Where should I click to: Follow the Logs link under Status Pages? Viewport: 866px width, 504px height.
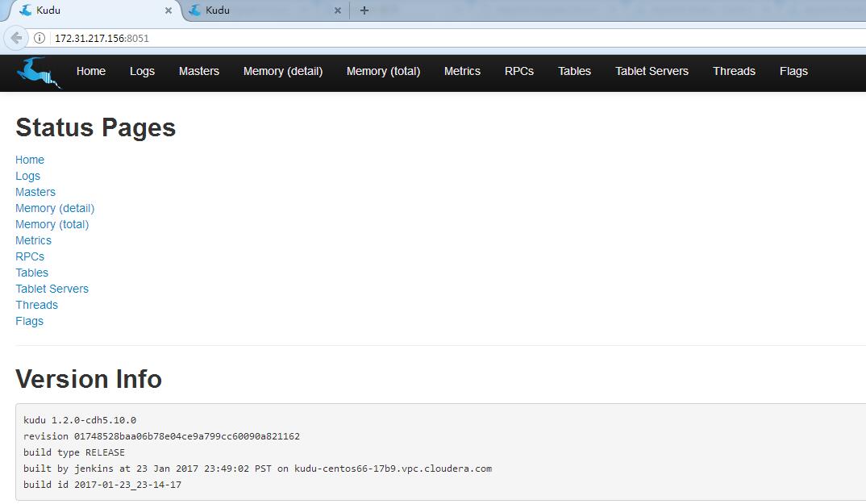[x=27, y=176]
